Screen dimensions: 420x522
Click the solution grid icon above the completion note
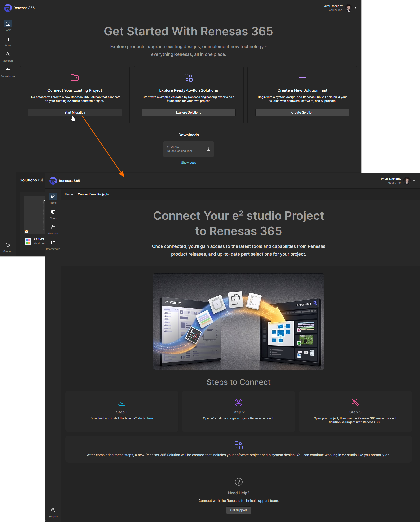click(239, 445)
